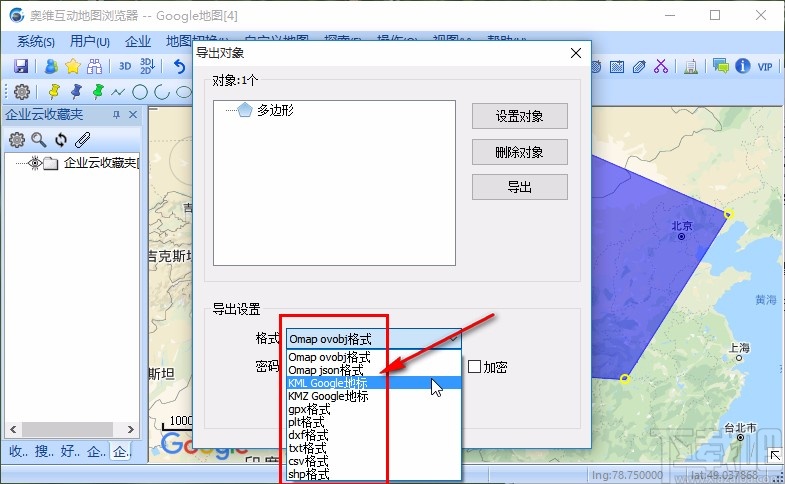This screenshot has width=785, height=484.
Task: Click magnifier search icon in favorites panel
Action: pyautogui.click(x=39, y=140)
